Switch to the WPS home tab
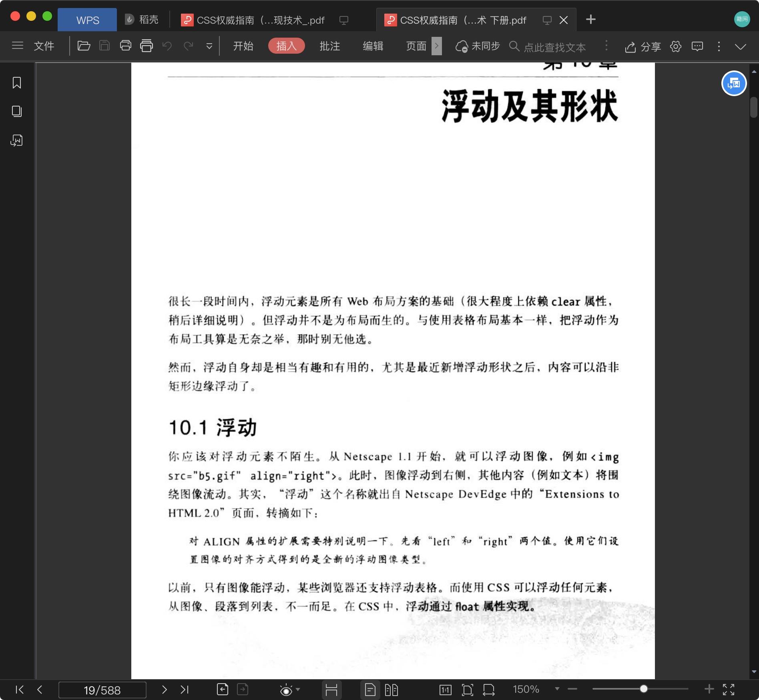Screen dimensions: 759x700 87,20
